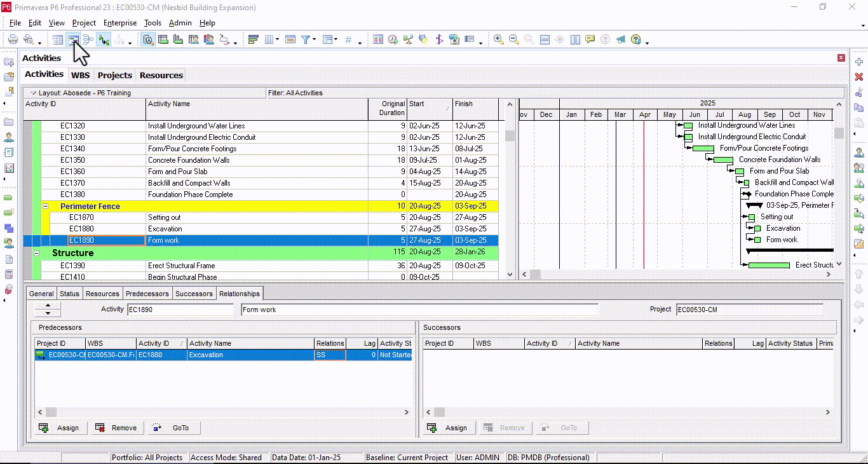Click the megaphone toolbar icon
This screenshot has height=464, width=868.
pyautogui.click(x=621, y=39)
